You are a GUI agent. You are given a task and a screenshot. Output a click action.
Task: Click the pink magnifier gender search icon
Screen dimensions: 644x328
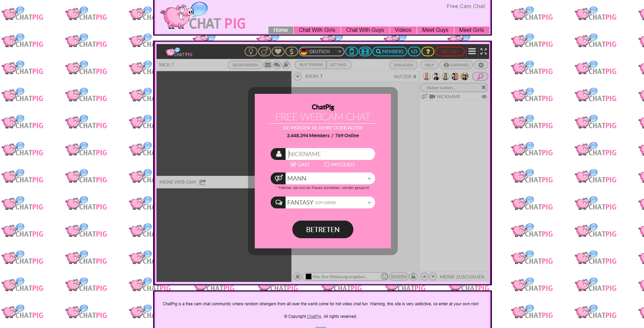pyautogui.click(x=480, y=76)
